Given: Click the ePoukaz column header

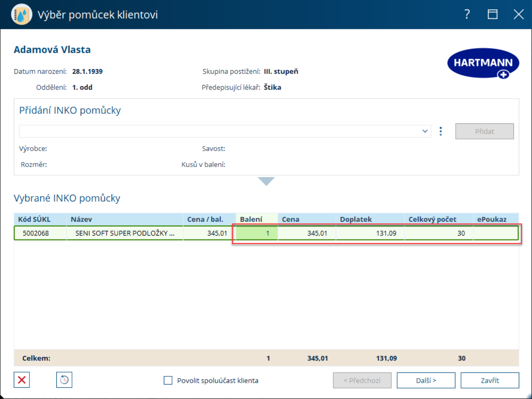Looking at the screenshot, I should pos(496,219).
